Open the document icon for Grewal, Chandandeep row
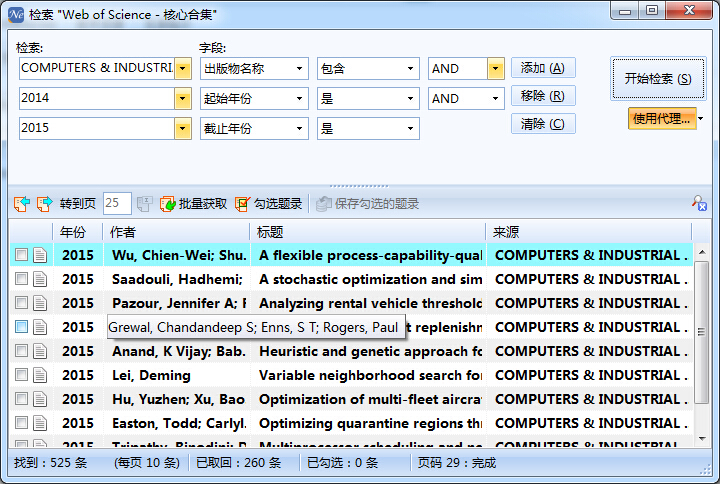 [x=40, y=327]
